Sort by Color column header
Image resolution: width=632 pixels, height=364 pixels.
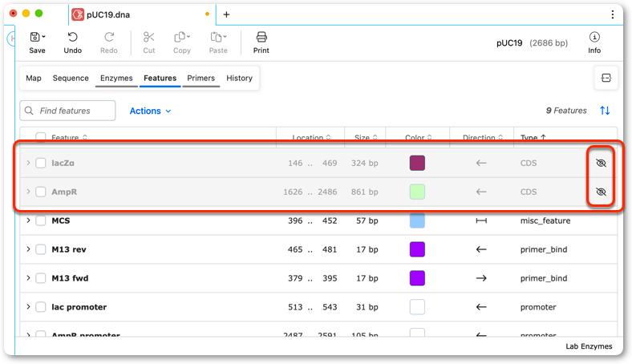[x=419, y=137]
